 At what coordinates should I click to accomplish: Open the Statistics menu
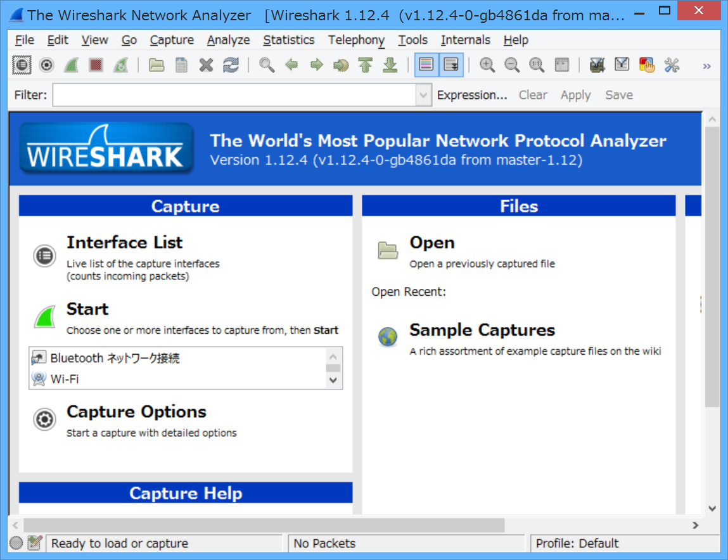pos(289,40)
